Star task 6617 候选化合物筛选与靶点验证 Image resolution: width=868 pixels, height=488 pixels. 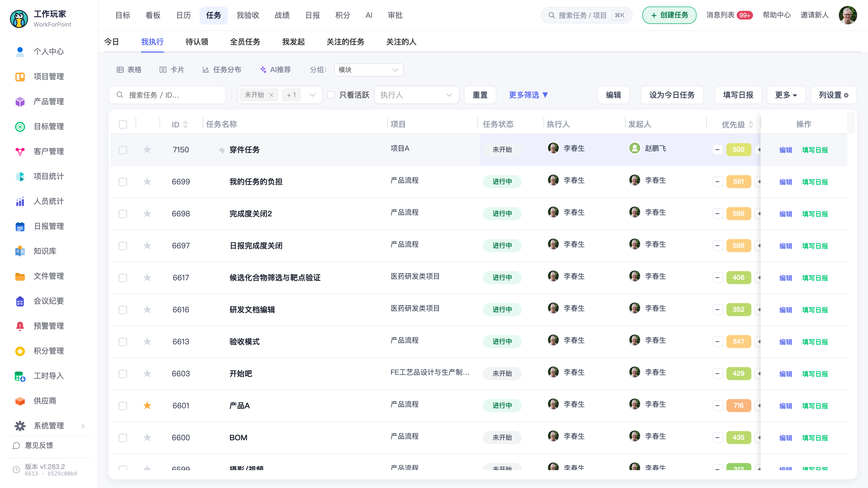(x=147, y=278)
